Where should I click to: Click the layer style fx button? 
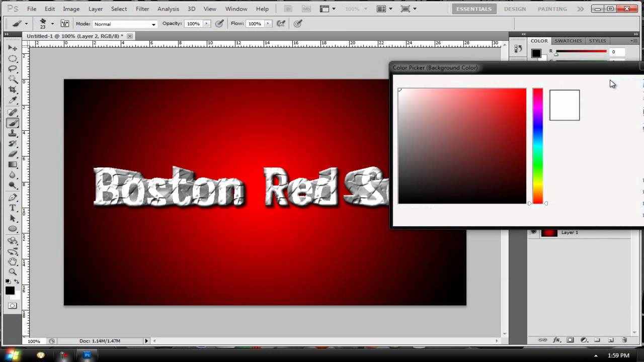pos(556,340)
